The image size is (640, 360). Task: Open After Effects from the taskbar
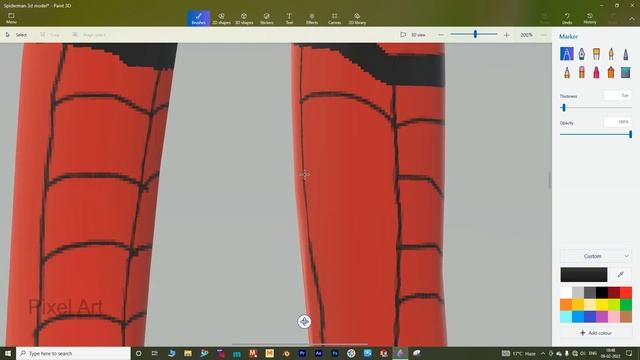pos(318,353)
